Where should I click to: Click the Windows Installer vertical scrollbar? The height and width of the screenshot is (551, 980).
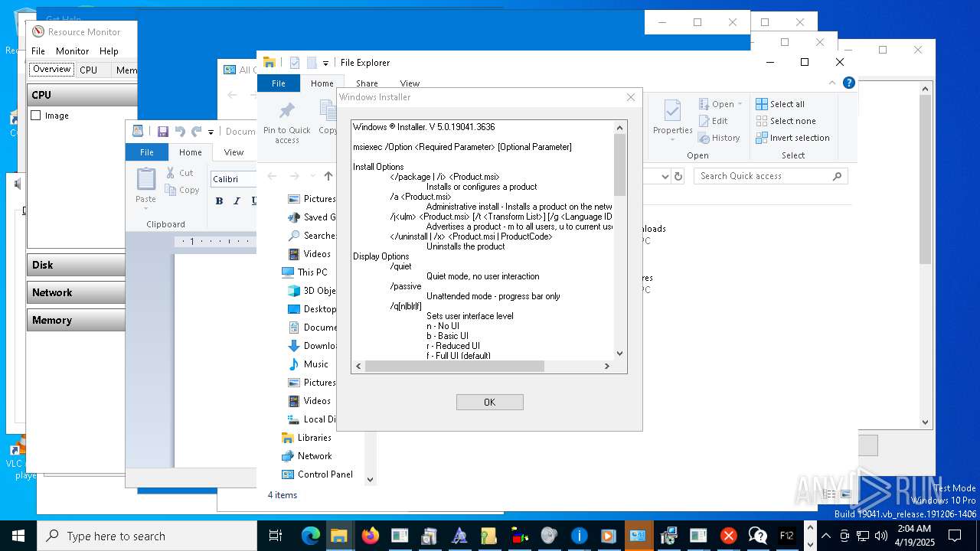pyautogui.click(x=619, y=239)
